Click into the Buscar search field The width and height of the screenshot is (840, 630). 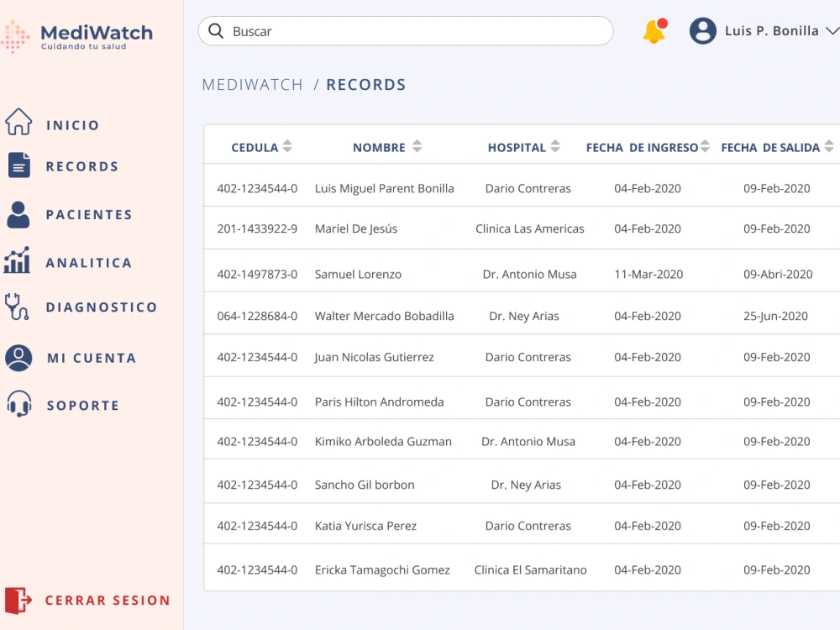[406, 31]
